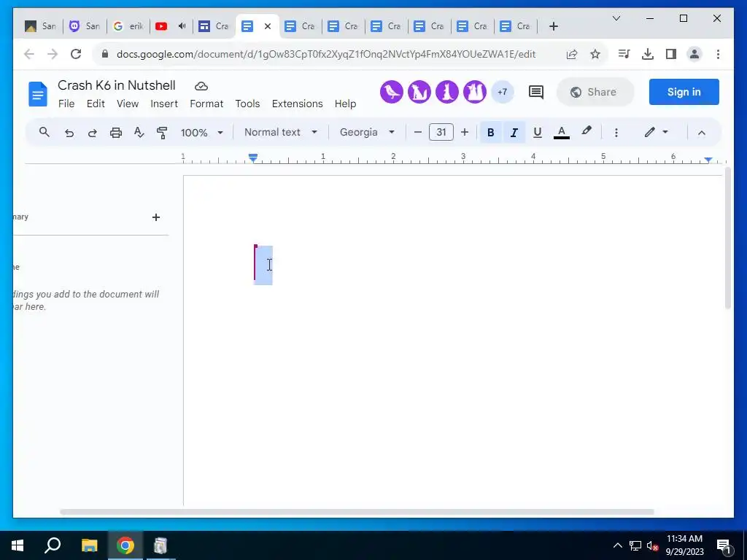Open the Edit menu
The width and height of the screenshot is (747, 560).
96,104
